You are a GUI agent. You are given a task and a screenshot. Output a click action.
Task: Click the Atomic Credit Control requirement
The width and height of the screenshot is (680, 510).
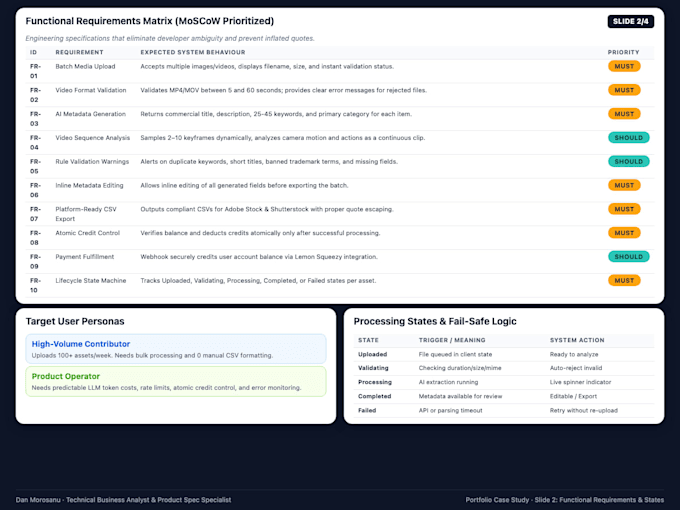[x=88, y=233]
